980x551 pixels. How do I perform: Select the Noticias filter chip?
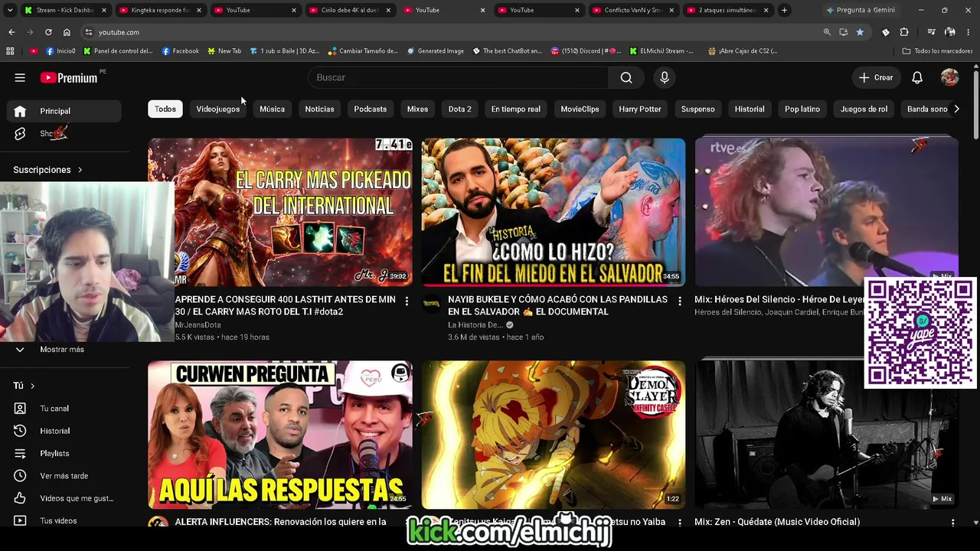click(x=319, y=109)
